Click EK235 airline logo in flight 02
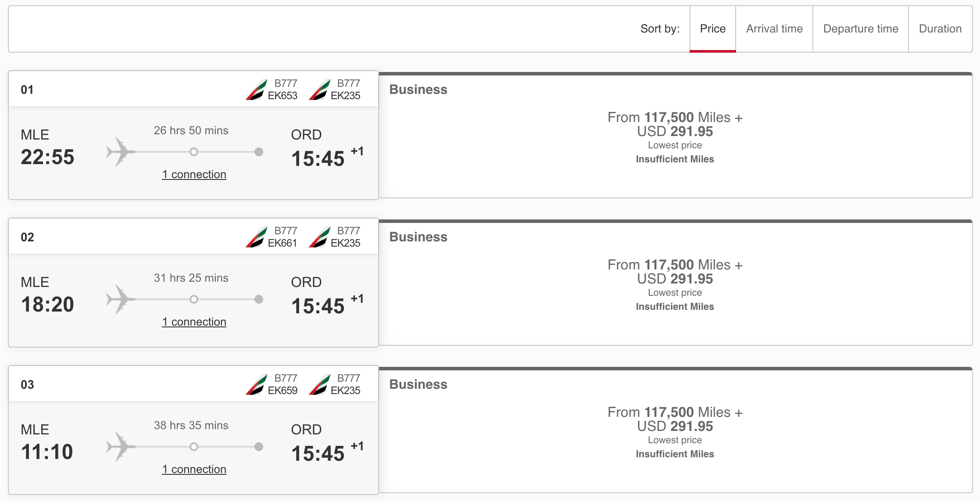 (x=320, y=237)
